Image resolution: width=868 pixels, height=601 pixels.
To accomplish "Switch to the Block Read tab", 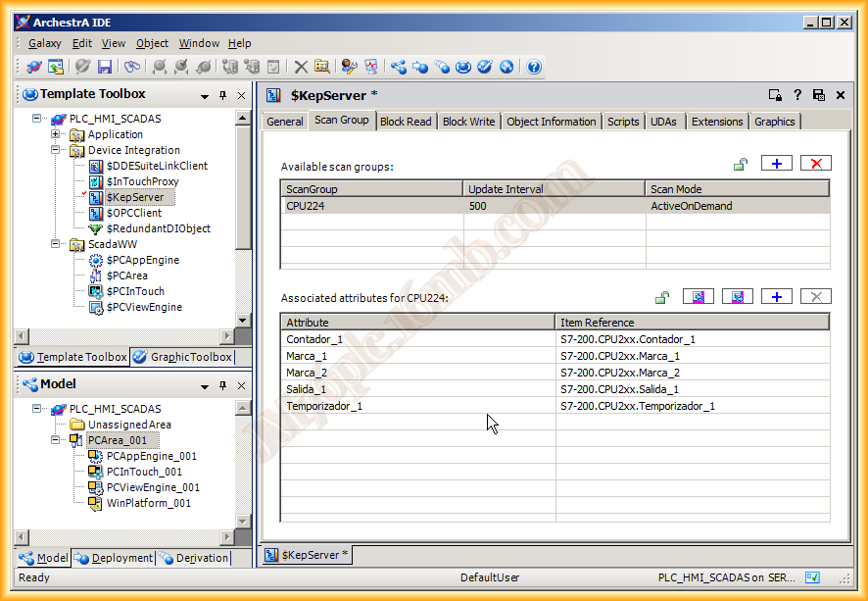I will click(406, 122).
